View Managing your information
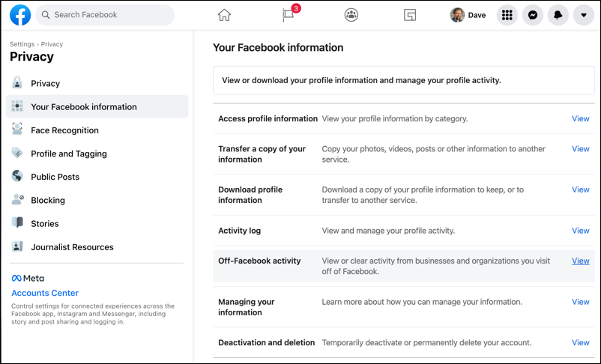 (x=580, y=302)
